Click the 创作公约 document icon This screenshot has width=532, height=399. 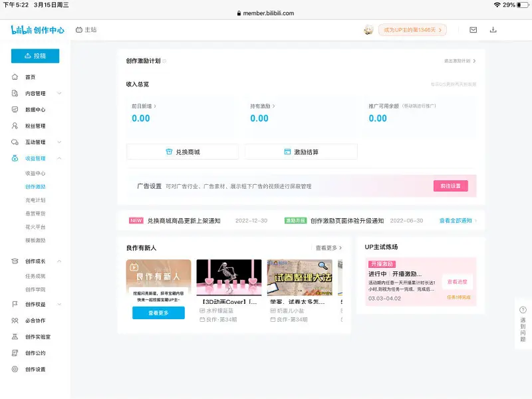pos(15,353)
